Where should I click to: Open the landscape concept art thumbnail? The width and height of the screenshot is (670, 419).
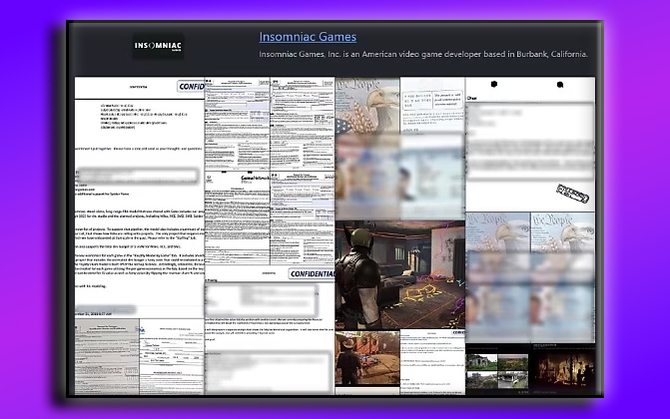(498, 369)
